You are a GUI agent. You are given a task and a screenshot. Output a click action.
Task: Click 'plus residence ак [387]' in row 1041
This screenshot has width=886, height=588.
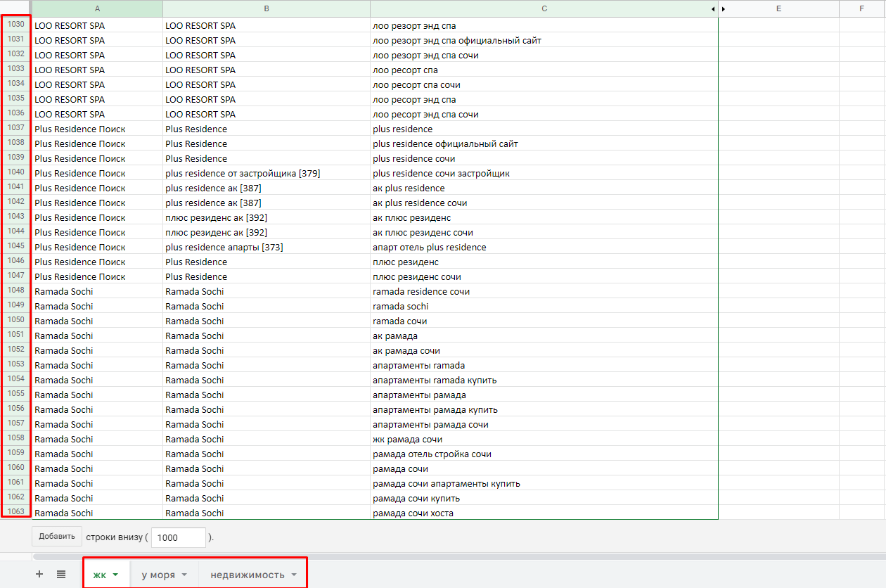(267, 188)
